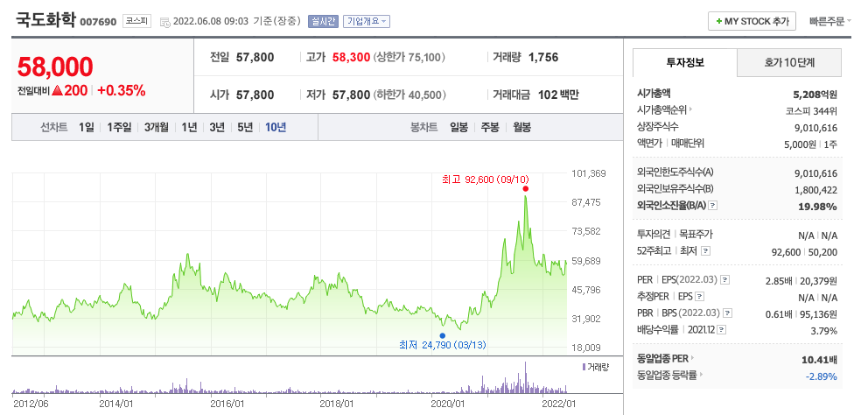This screenshot has height=415, width=868.
Task: Open the help icon beside PER EPS(2022.03)
Action: click(725, 280)
